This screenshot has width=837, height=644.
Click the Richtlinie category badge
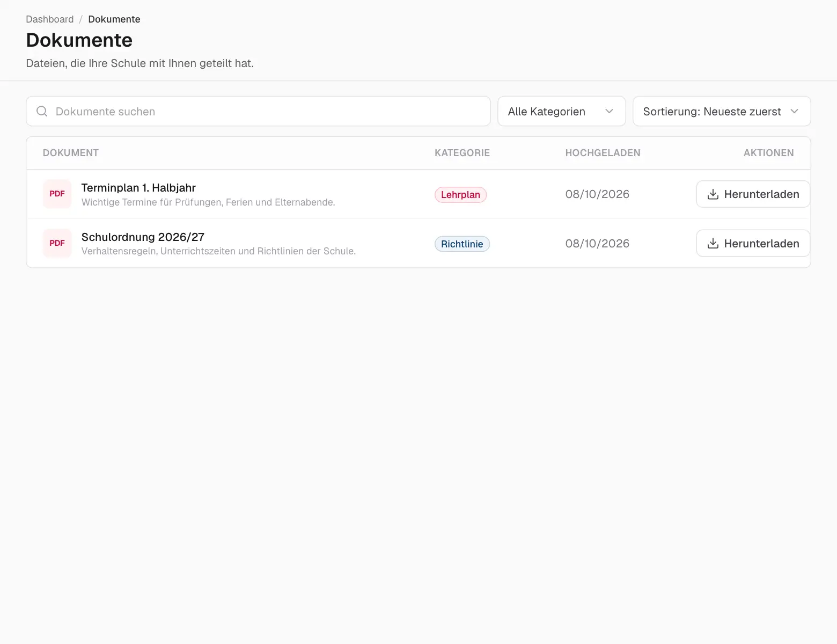point(462,244)
